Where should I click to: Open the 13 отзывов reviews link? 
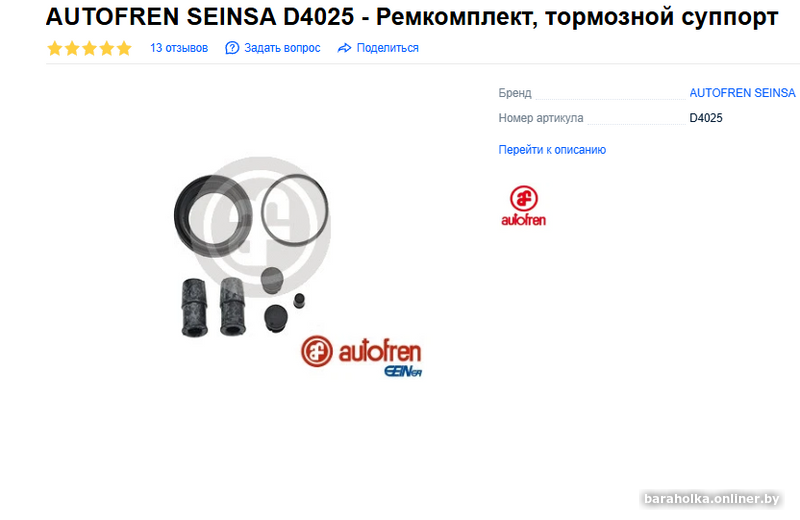[x=179, y=48]
